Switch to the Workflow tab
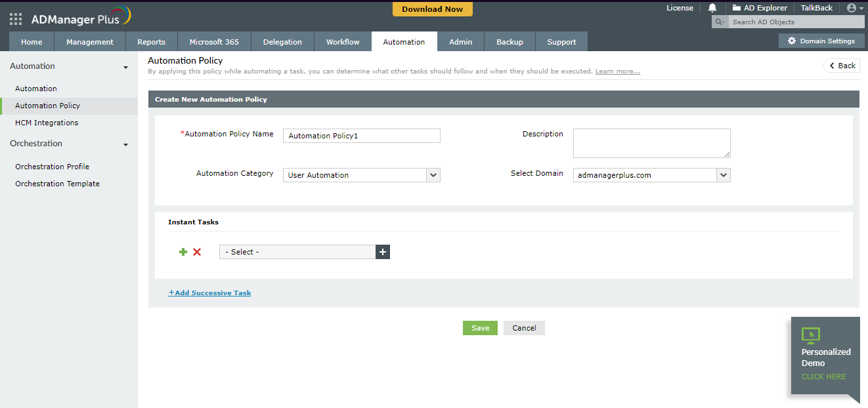This screenshot has width=868, height=408. pos(343,42)
